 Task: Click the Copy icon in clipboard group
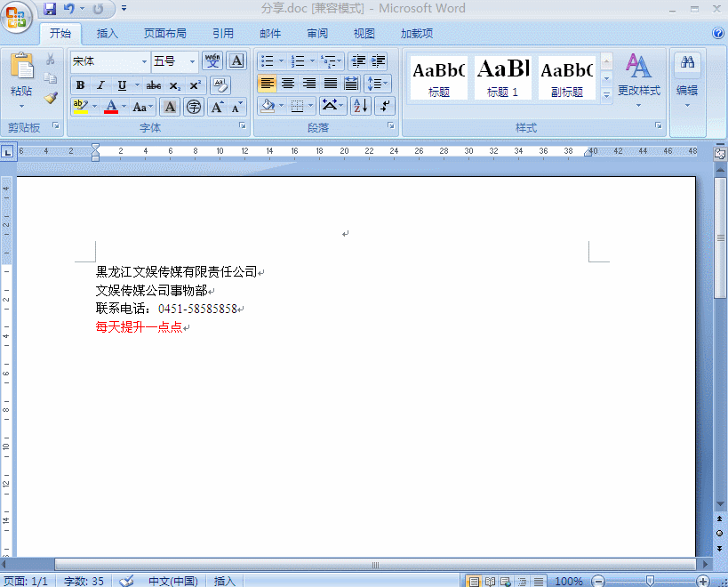[x=50, y=78]
